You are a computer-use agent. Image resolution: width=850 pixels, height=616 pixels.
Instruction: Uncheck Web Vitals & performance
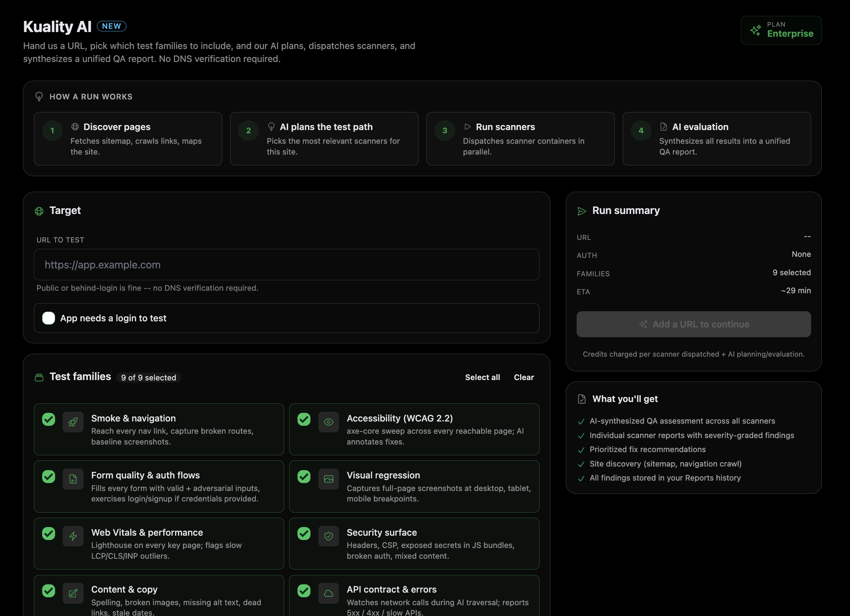pos(48,534)
